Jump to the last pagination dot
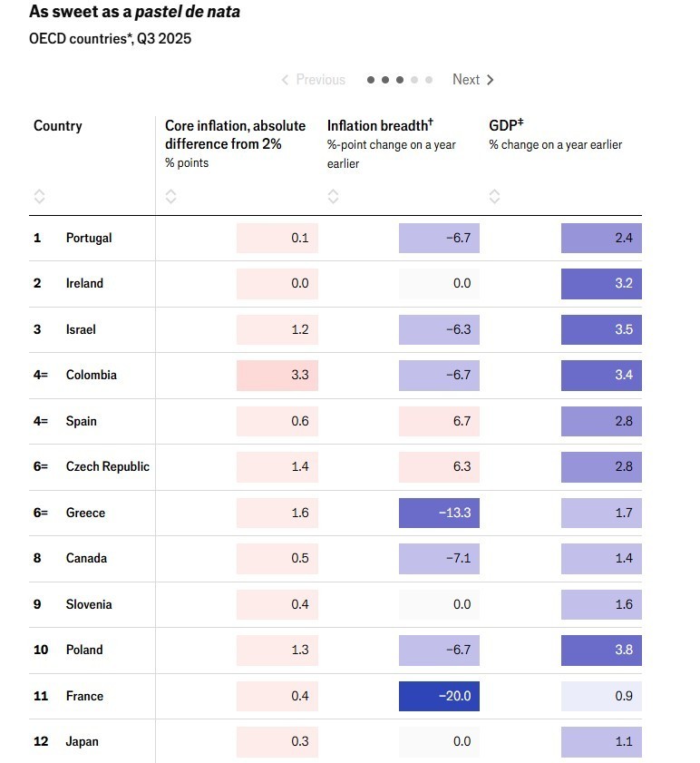The image size is (700, 763). [x=429, y=80]
